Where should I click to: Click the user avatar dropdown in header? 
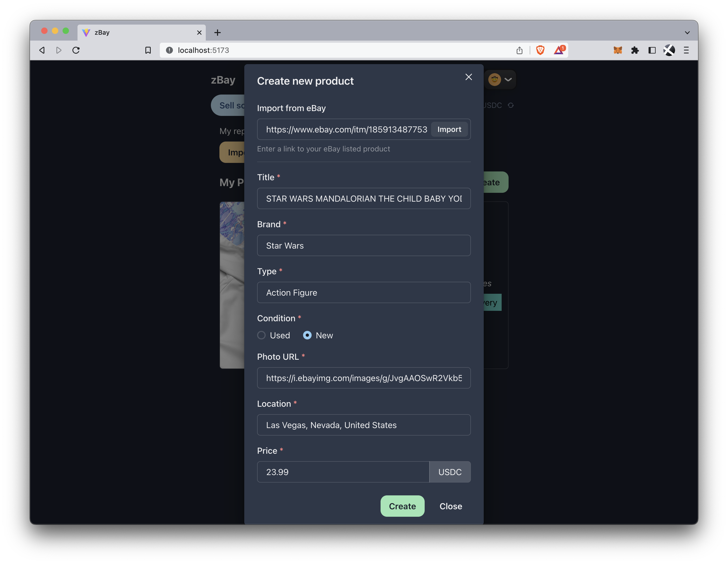[501, 79]
